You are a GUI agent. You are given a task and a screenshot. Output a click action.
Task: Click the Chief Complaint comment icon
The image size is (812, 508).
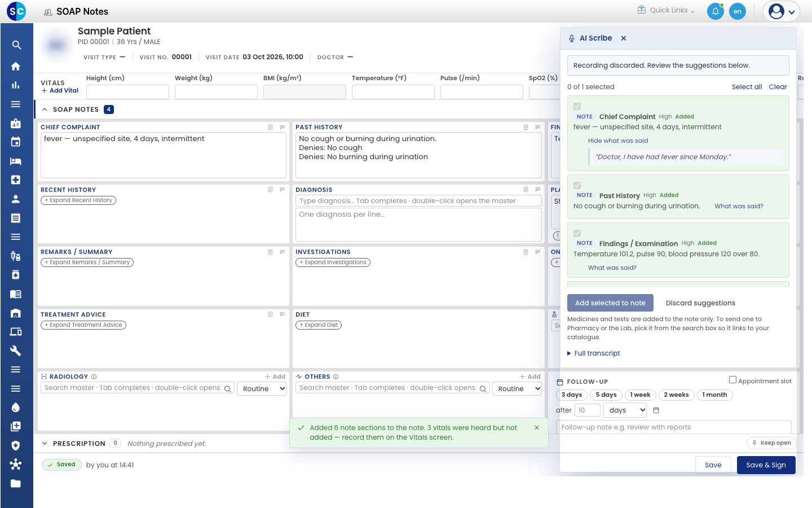click(283, 128)
